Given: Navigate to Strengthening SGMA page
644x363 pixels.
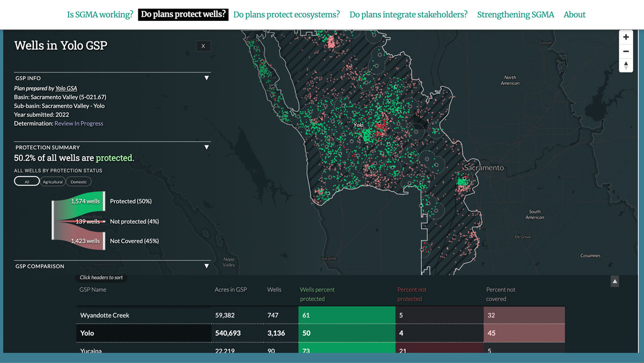Looking at the screenshot, I should pos(515,14).
